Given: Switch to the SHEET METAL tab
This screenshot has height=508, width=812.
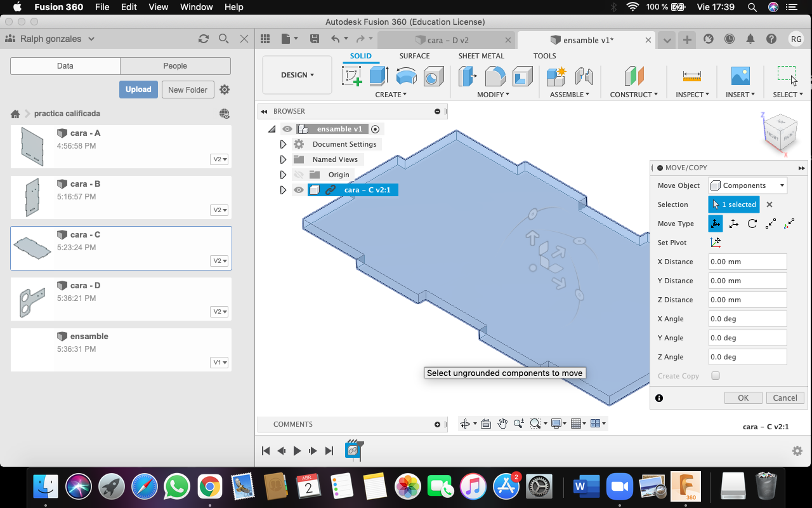Looking at the screenshot, I should (x=481, y=56).
